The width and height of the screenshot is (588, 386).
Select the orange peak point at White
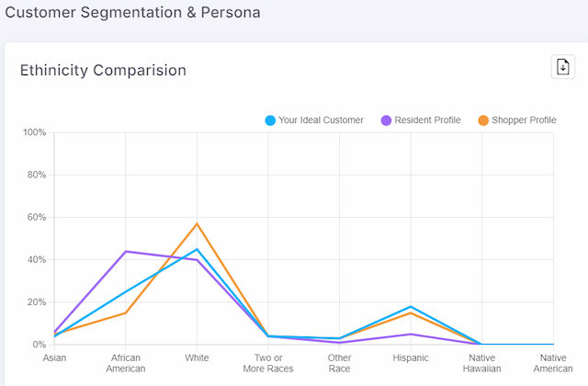(x=197, y=223)
